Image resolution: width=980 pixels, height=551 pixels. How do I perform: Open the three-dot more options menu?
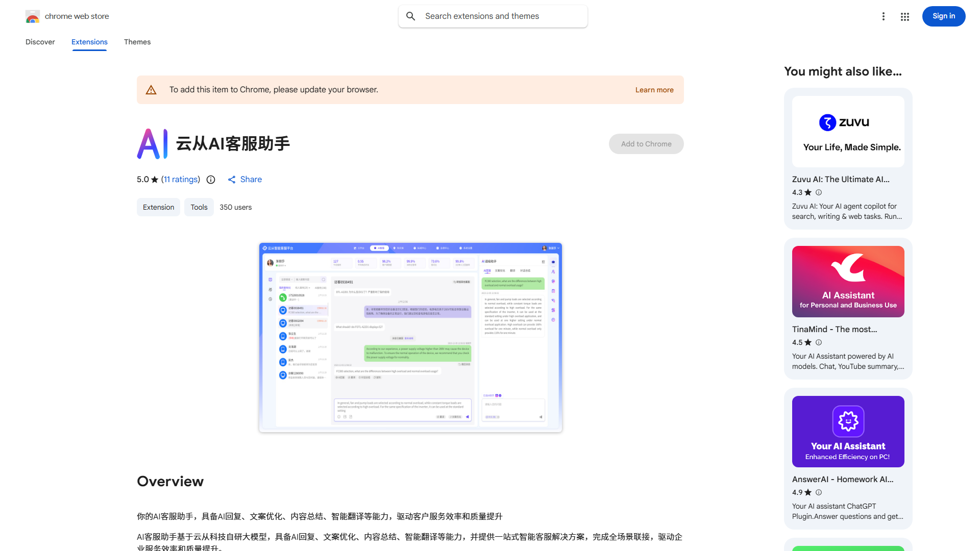[884, 16]
